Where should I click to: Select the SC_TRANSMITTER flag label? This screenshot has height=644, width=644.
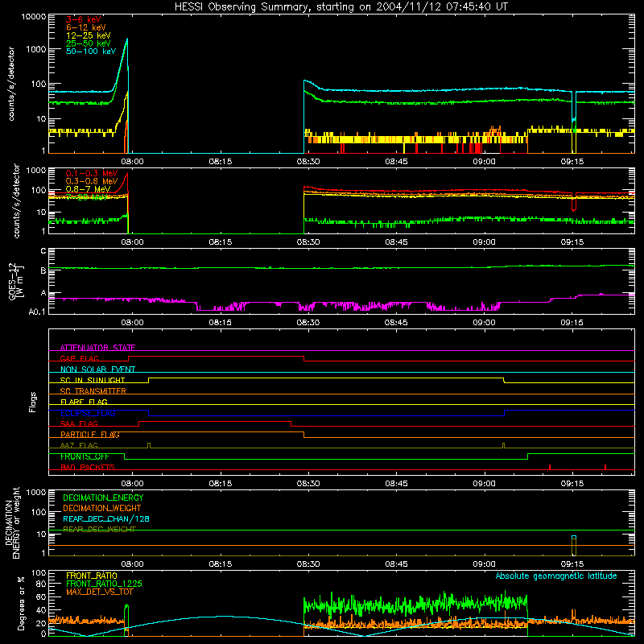pyautogui.click(x=93, y=391)
